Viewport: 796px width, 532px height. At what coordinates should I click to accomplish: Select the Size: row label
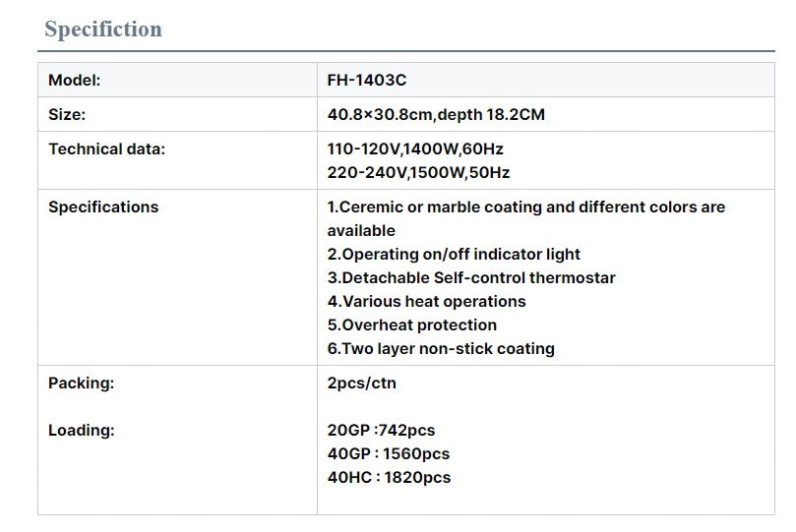pyautogui.click(x=67, y=115)
